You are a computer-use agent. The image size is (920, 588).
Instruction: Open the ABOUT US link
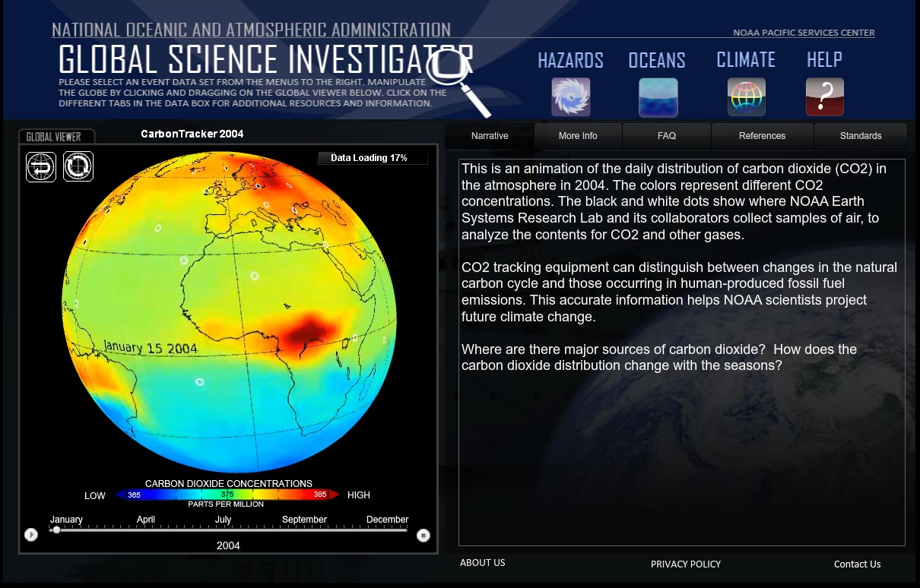pos(482,563)
